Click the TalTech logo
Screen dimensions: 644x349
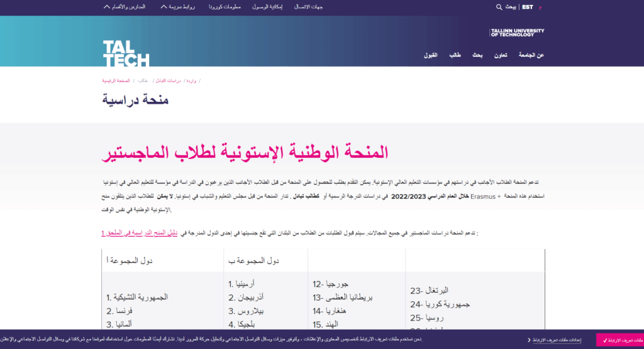126,53
